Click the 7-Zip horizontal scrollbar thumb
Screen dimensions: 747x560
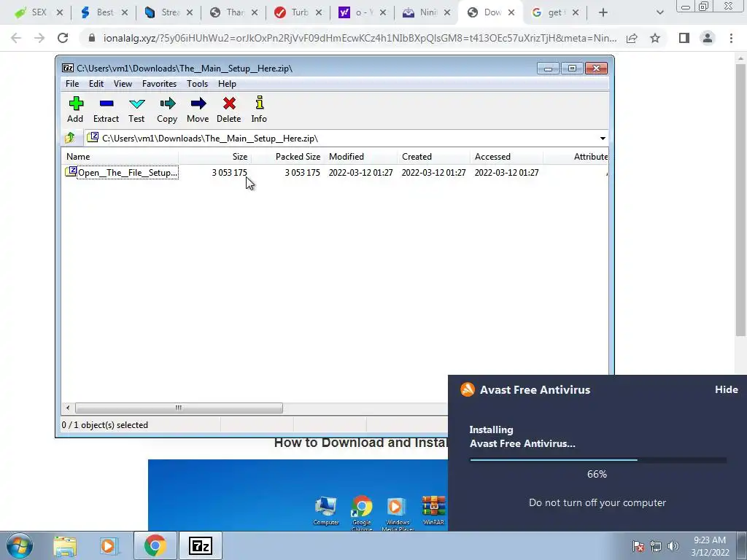point(179,408)
